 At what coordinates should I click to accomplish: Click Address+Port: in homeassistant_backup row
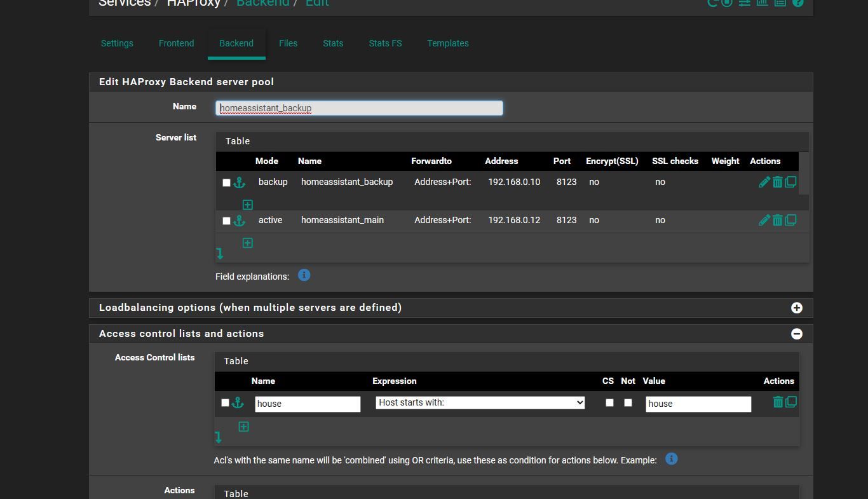[x=443, y=182]
